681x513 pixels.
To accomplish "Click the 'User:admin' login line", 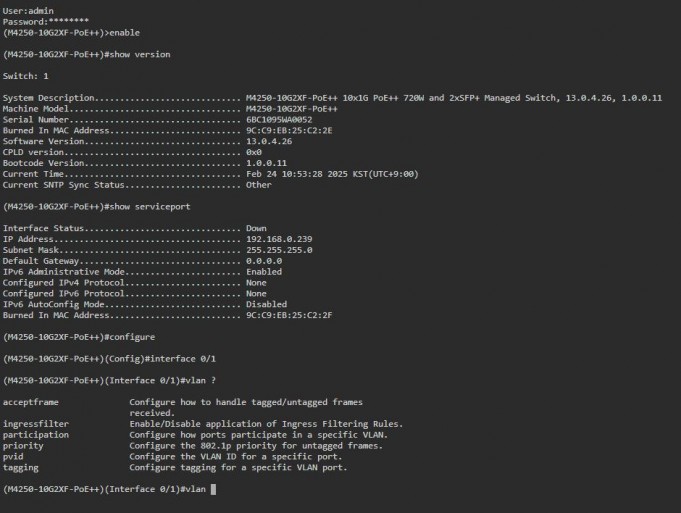I will coord(28,11).
